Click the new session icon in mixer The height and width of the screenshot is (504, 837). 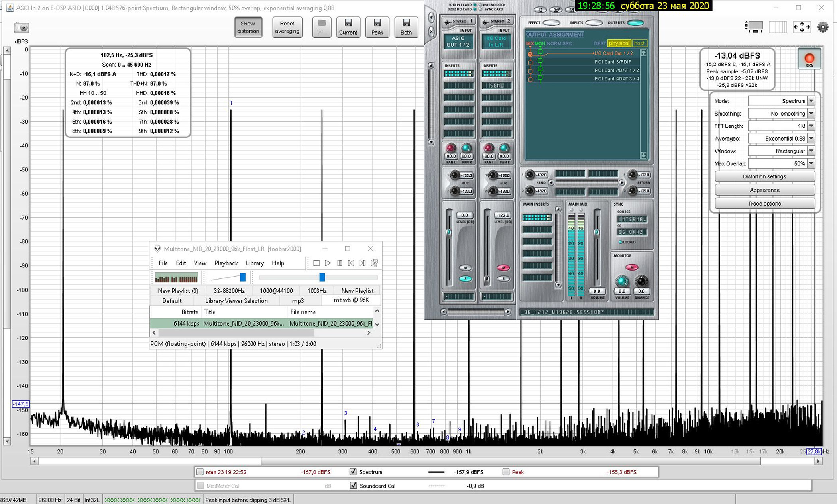[x=540, y=10]
